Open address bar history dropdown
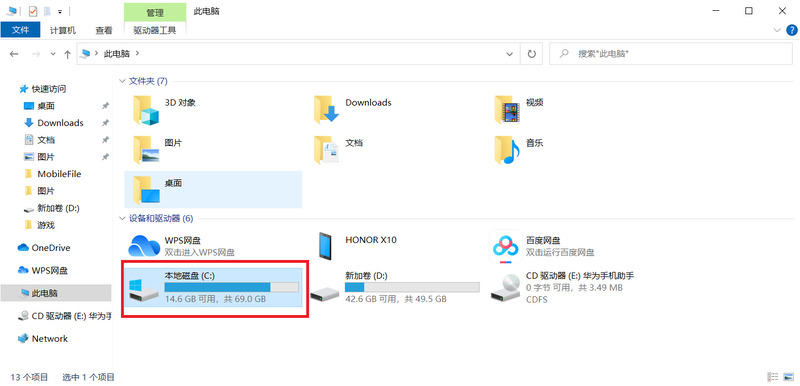The height and width of the screenshot is (386, 800). [x=509, y=54]
